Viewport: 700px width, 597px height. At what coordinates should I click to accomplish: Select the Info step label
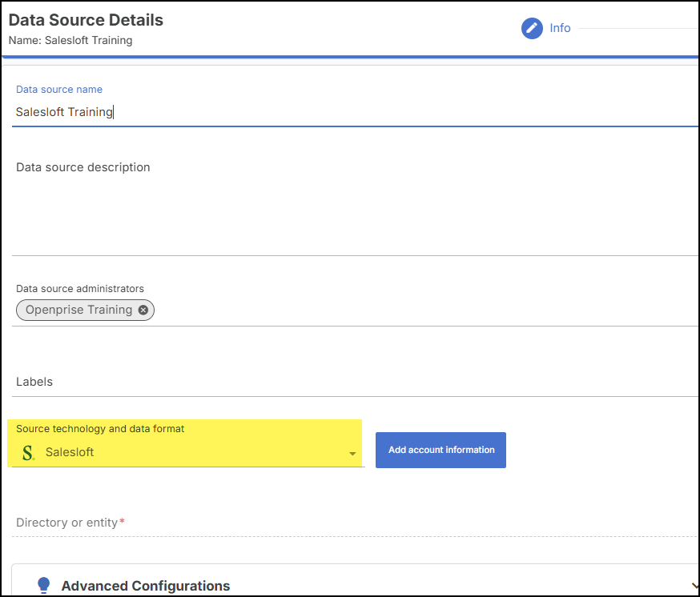coord(560,28)
